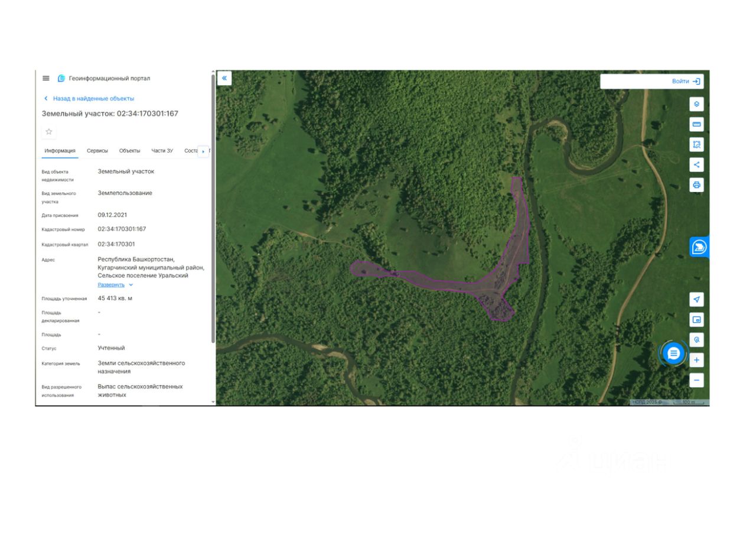The width and height of the screenshot is (756, 535).
Task: Zoom out the map with minus button
Action: 696,380
